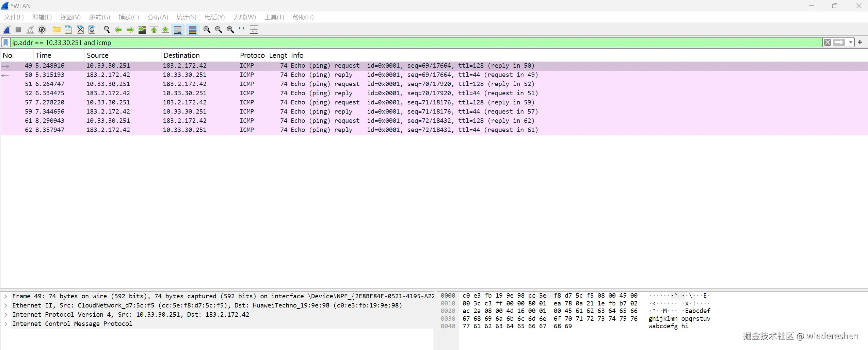Expand the Frame 49 details row
The width and height of the screenshot is (868, 350).
click(5, 296)
